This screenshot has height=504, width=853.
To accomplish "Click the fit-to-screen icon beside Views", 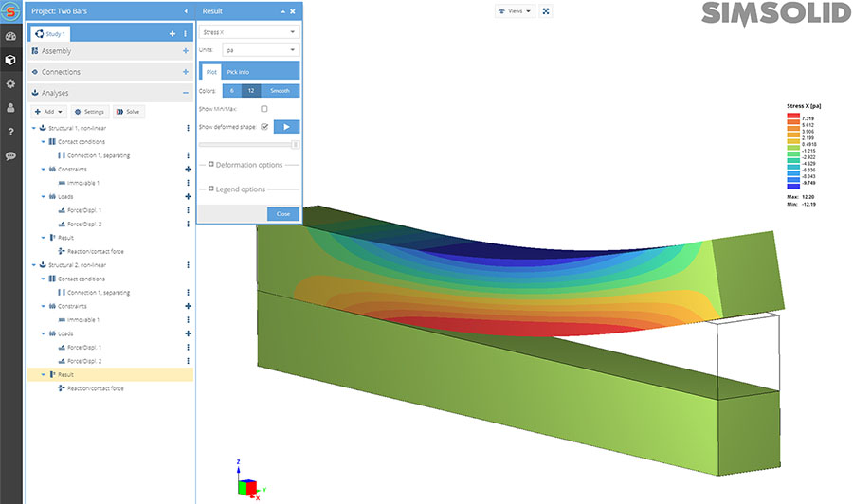I will [546, 11].
